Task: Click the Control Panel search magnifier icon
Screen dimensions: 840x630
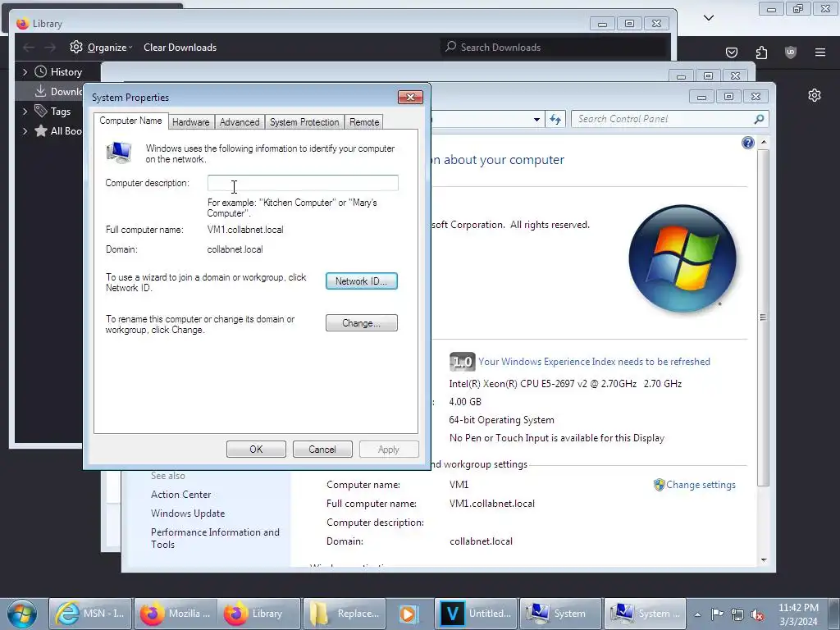Action: click(x=759, y=119)
